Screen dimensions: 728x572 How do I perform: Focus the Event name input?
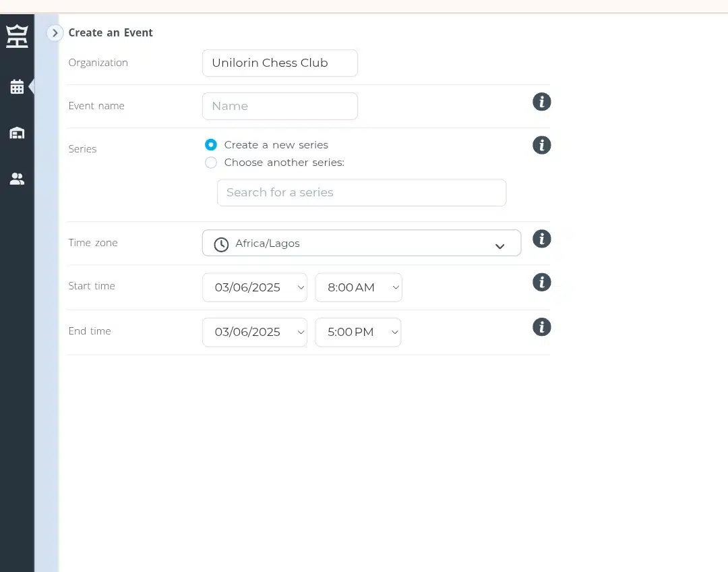coord(280,106)
